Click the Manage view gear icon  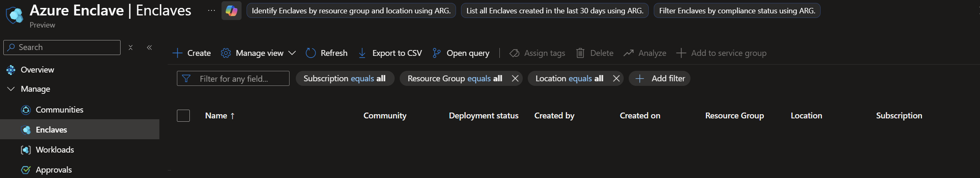coord(226,53)
